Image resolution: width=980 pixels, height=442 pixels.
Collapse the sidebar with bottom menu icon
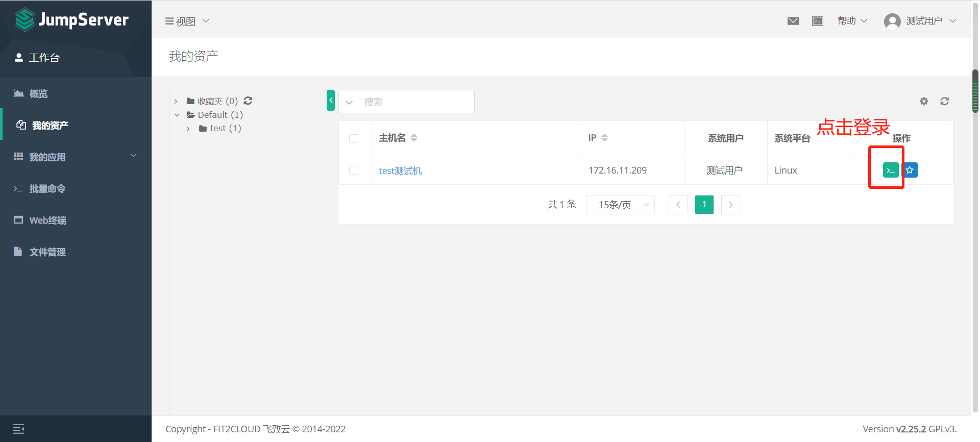coord(19,429)
